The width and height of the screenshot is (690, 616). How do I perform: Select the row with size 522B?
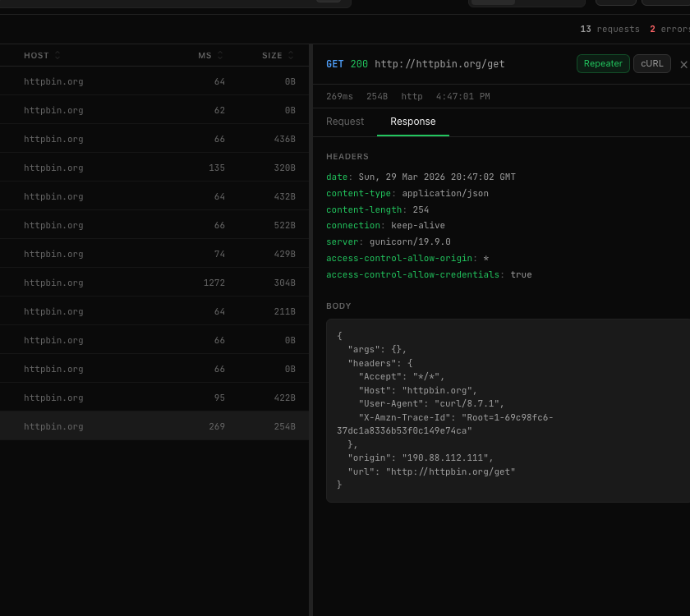[154, 225]
